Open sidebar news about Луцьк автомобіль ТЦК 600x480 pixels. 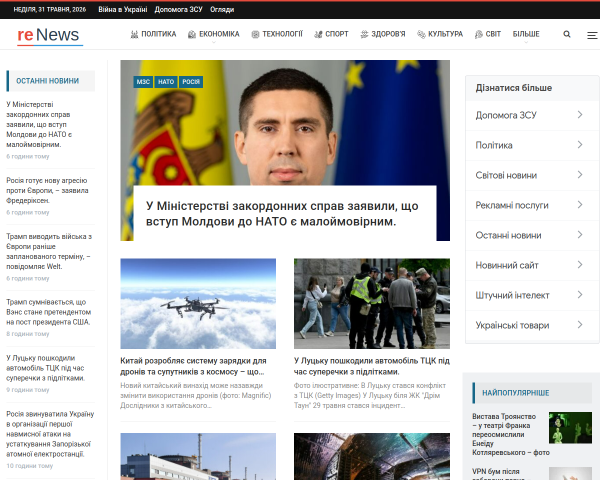click(46, 368)
